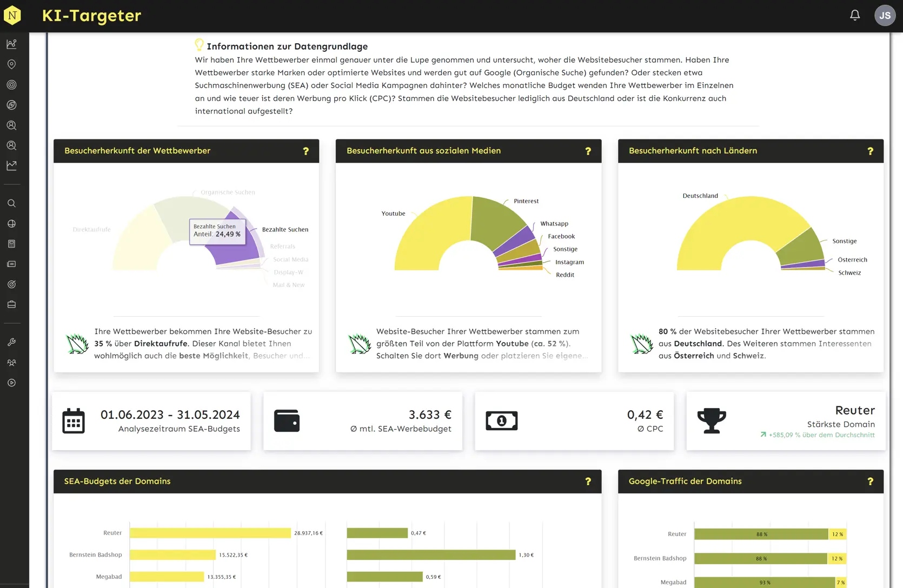Select the Direktaufrufe legend label
The width and height of the screenshot is (903, 588).
91,230
